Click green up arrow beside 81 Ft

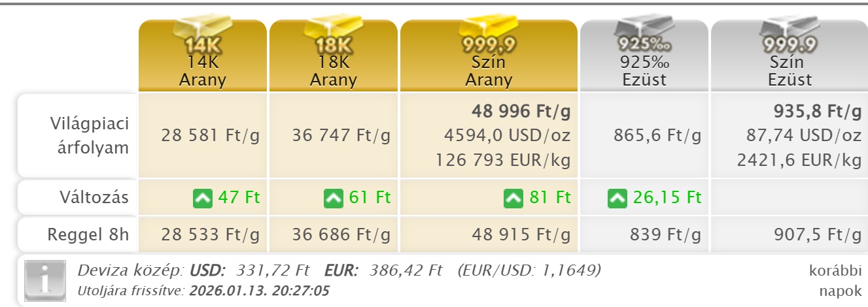pos(513,197)
